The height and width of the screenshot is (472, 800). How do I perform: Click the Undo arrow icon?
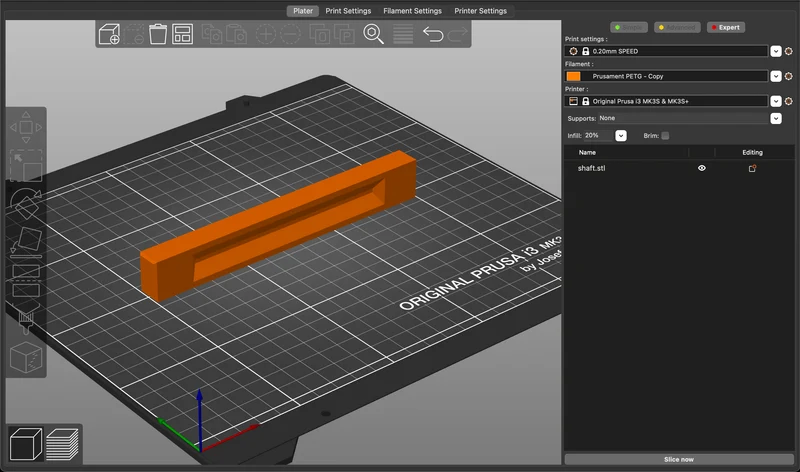point(433,34)
